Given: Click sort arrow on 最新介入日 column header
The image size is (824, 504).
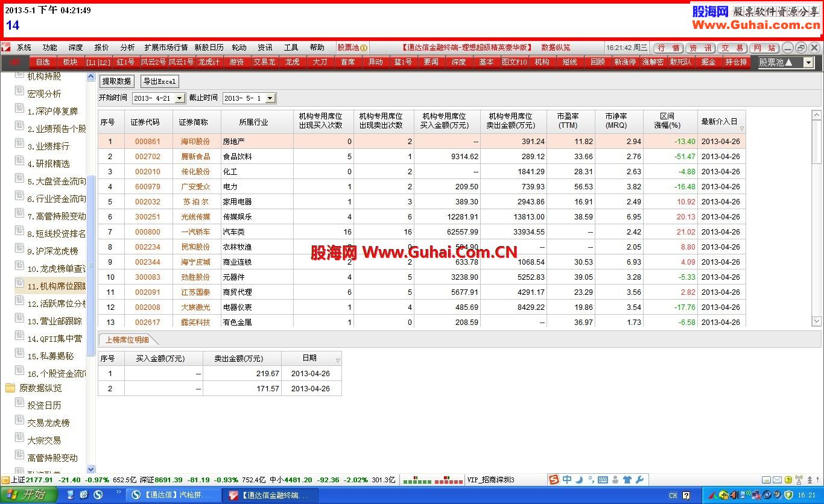Looking at the screenshot, I should point(742,128).
